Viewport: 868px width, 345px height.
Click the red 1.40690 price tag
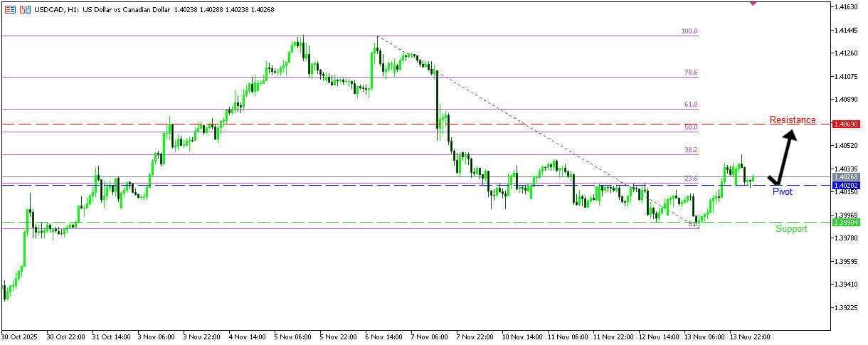pos(846,124)
